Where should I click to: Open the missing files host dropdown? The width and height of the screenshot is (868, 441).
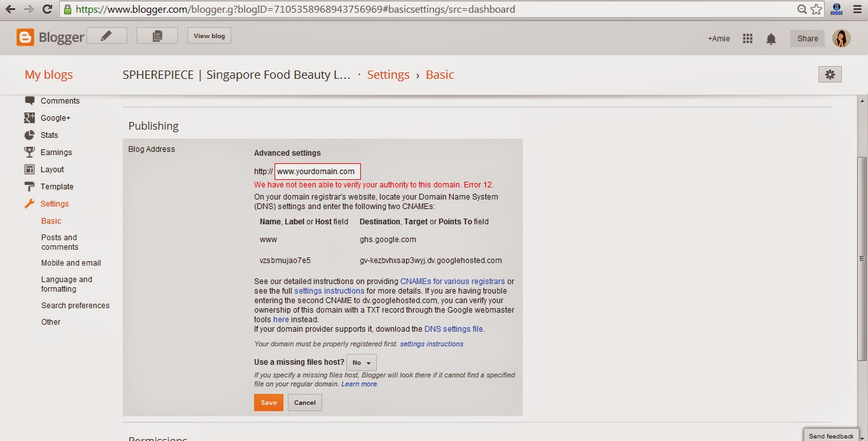362,362
